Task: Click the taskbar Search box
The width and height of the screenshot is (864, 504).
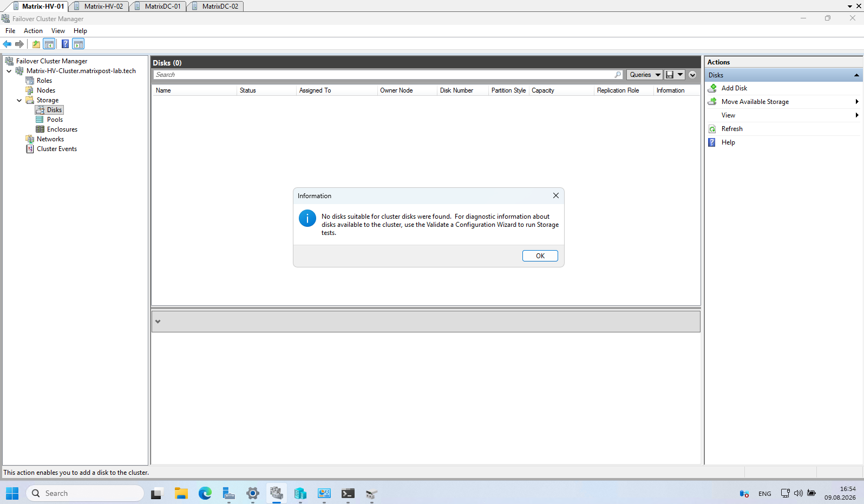Action: tap(85, 493)
